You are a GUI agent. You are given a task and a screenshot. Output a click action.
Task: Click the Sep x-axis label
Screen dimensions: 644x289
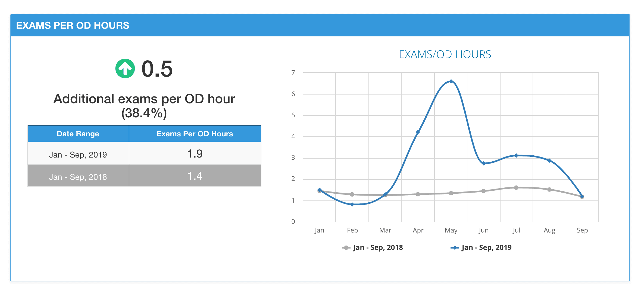click(x=582, y=230)
